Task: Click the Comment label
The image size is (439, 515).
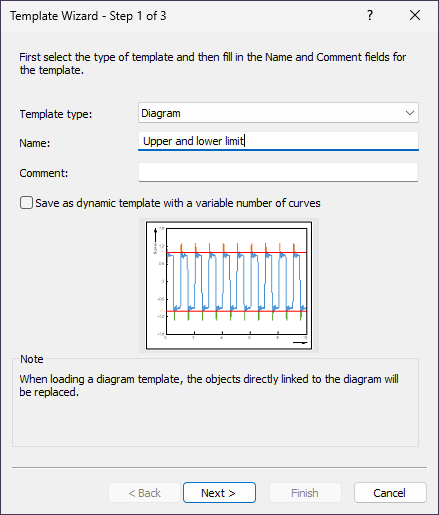Action: (x=44, y=173)
